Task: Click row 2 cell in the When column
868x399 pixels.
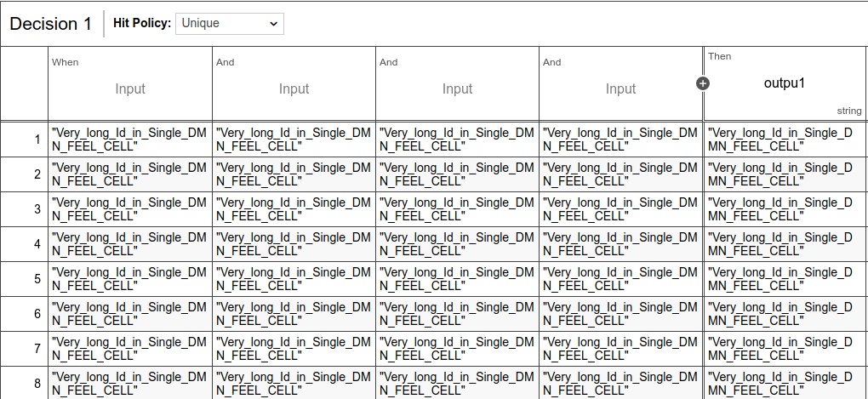Action: (130, 174)
